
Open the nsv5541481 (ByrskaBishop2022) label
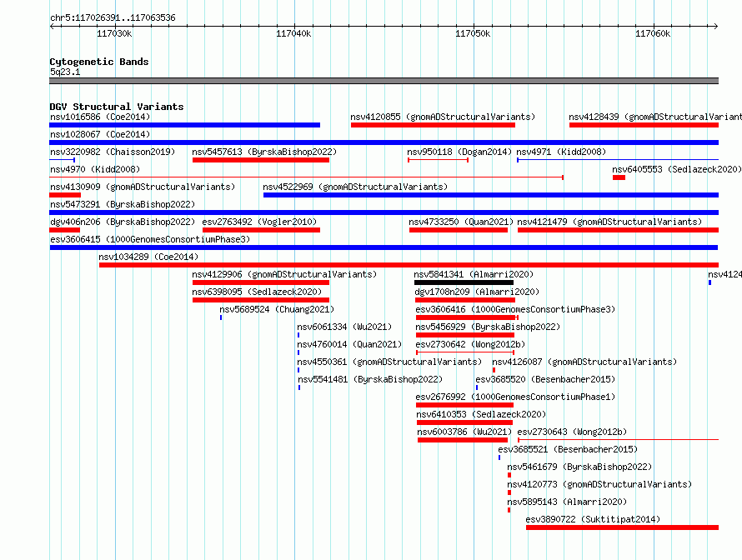point(370,379)
